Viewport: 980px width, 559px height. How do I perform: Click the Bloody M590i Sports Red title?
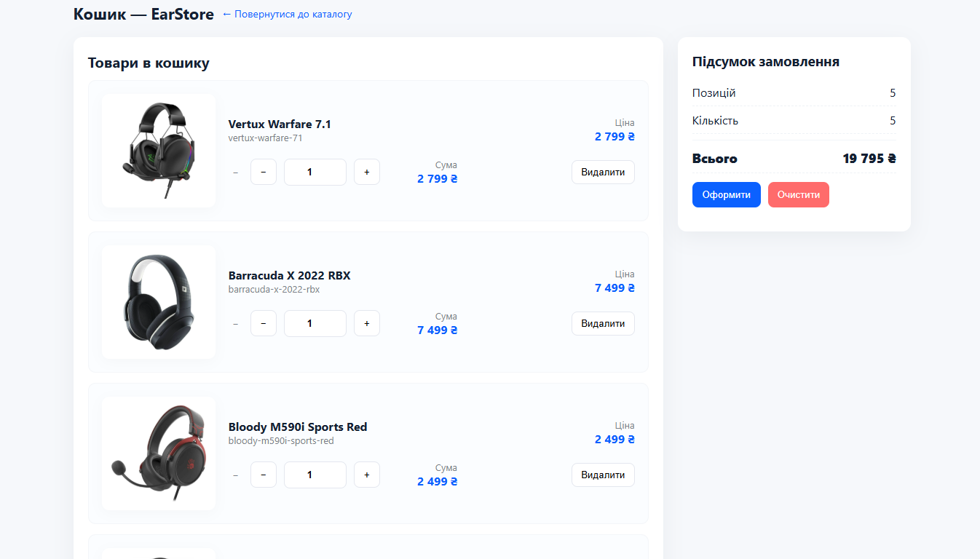click(298, 427)
